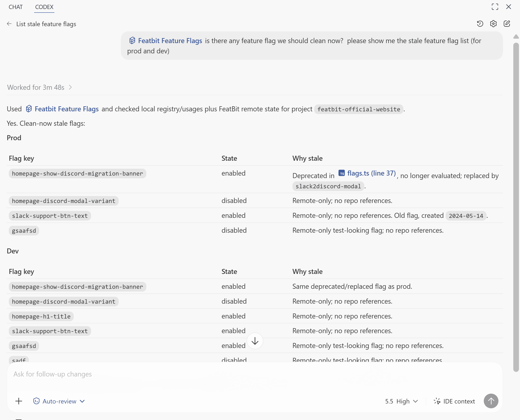Click gsaafsd in Dev table
The image size is (520, 420).
24,346
